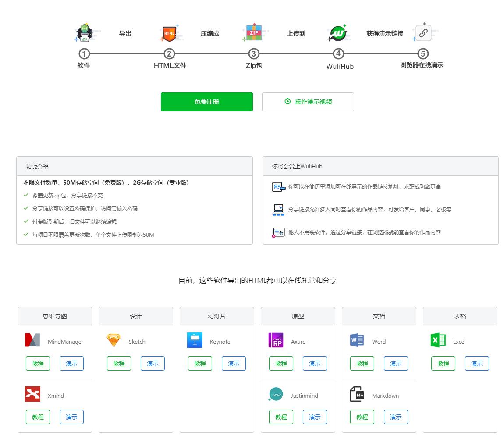Screen dimensions: 504x442
Task: Click the multi-viewer sharing laptop icon
Action: pyautogui.click(x=278, y=210)
